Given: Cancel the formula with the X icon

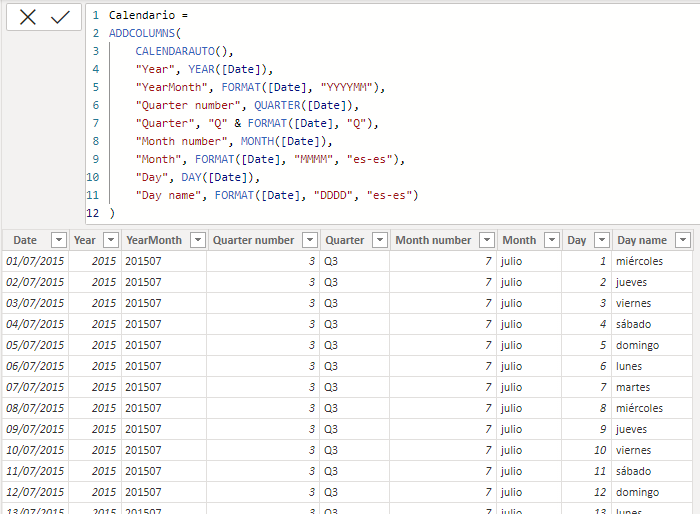Looking at the screenshot, I should [28, 17].
